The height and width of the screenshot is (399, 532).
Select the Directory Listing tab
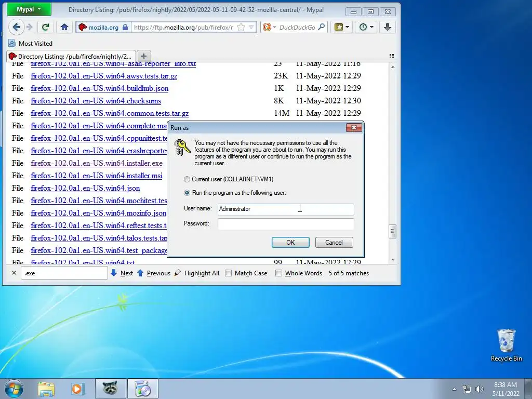tap(71, 56)
